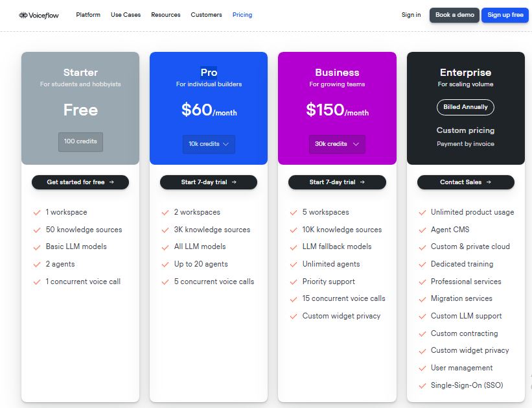Select the Pricing nav link
The image size is (532, 408).
point(242,15)
